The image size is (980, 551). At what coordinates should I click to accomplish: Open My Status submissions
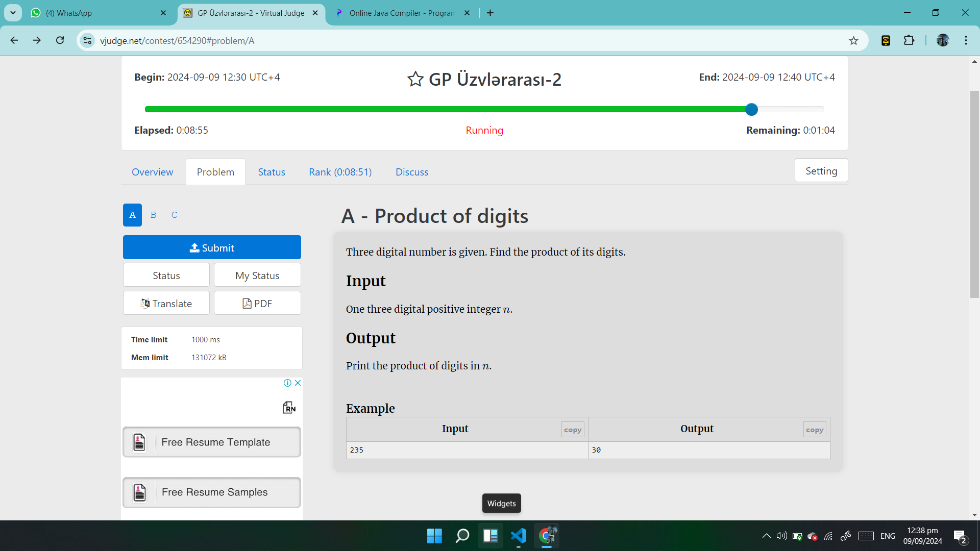tap(257, 275)
